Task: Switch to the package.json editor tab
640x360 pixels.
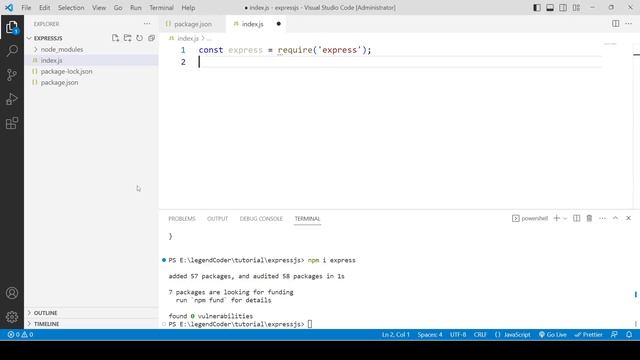Action: [192, 24]
